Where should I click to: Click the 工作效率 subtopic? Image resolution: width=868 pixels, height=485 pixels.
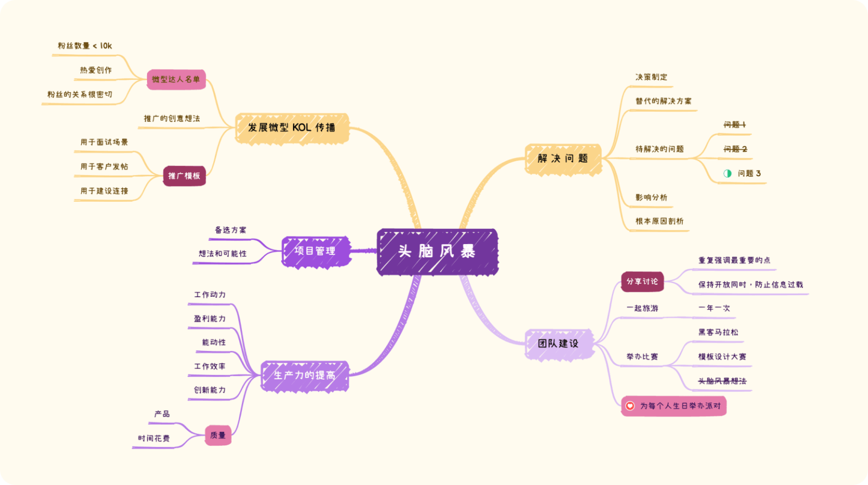coord(210,367)
